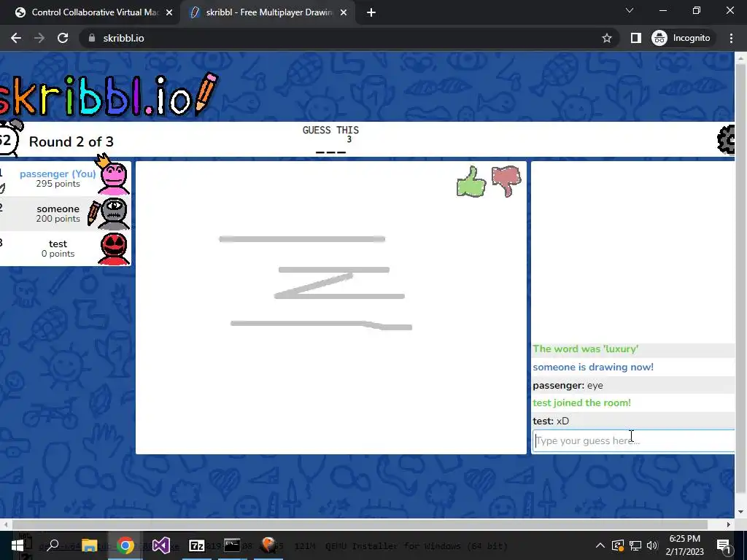
Task: Open the someone player entry
Action: (65, 214)
